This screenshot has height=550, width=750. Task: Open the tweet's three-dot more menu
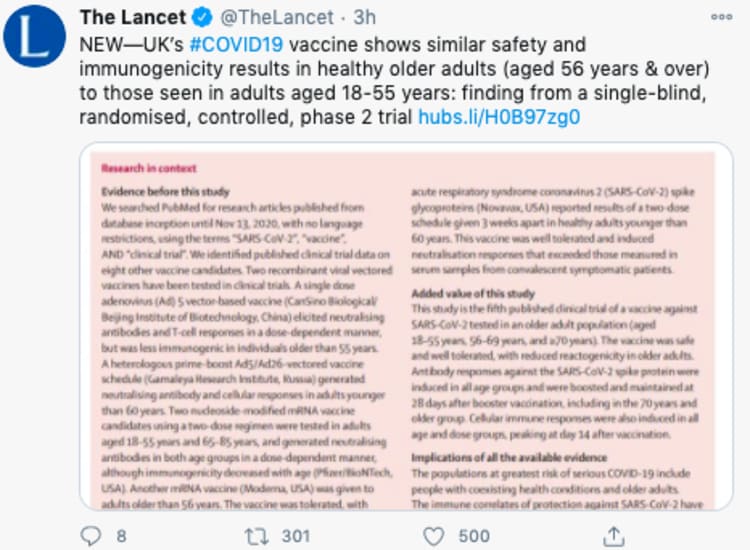721,18
